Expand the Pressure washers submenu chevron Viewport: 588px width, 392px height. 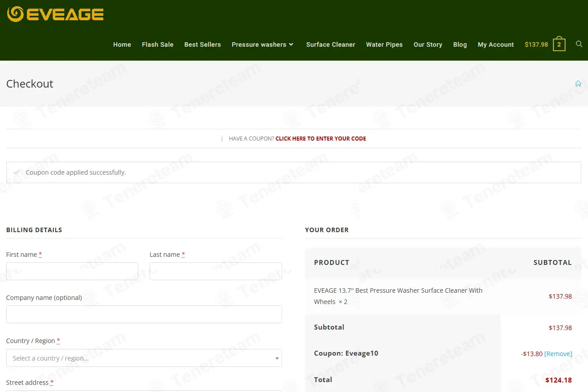pyautogui.click(x=291, y=44)
